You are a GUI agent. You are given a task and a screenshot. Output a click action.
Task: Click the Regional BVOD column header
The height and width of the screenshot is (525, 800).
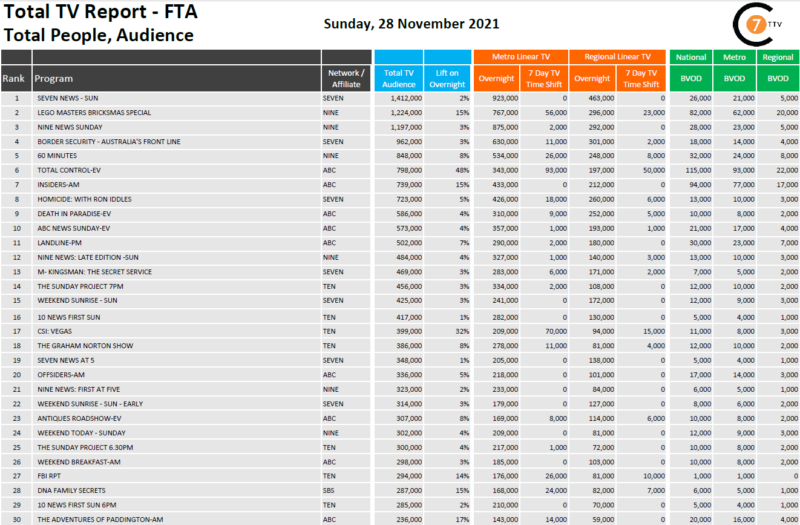[x=777, y=66]
